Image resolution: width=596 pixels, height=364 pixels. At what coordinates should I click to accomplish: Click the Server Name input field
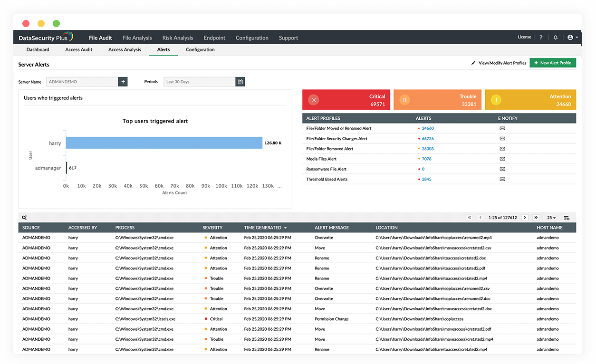point(82,82)
